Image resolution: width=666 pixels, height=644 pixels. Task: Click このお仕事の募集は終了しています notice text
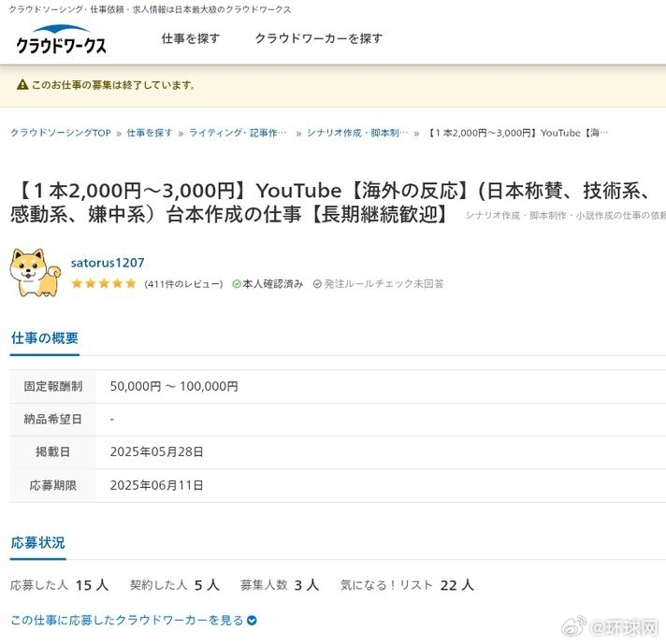[113, 85]
